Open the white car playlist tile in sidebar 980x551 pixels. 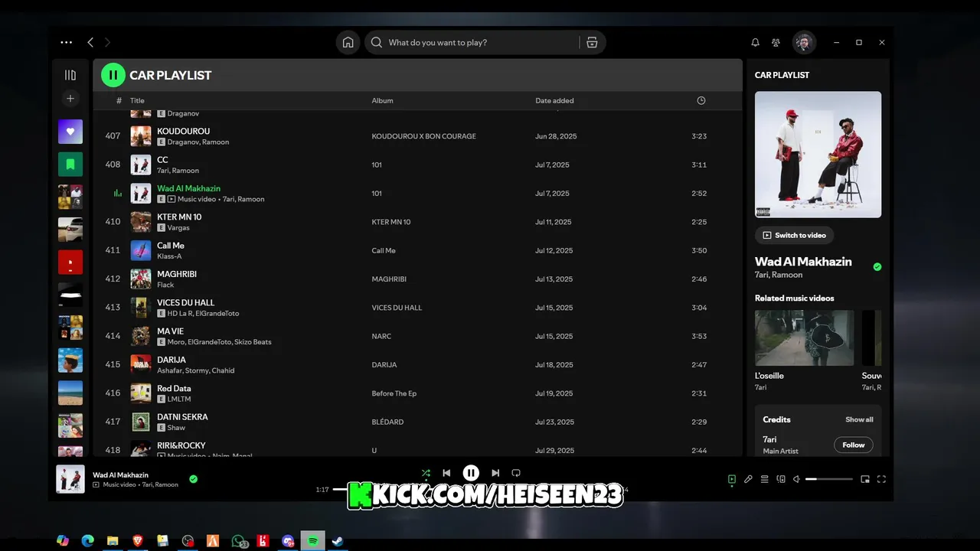pos(70,230)
